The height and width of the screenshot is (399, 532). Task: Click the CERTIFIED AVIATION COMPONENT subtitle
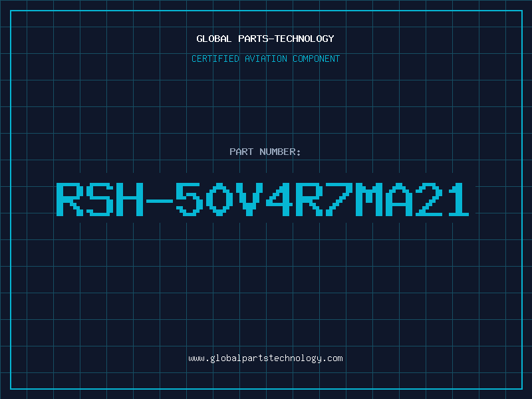click(265, 59)
